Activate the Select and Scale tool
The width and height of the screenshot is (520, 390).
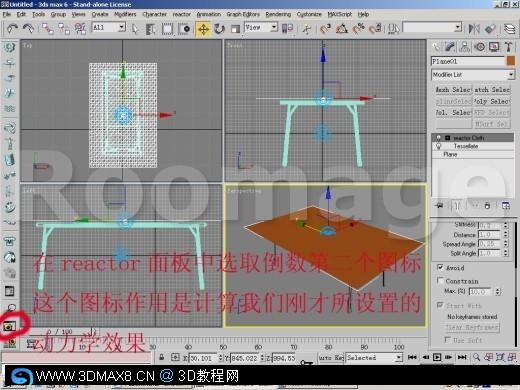tap(235, 29)
